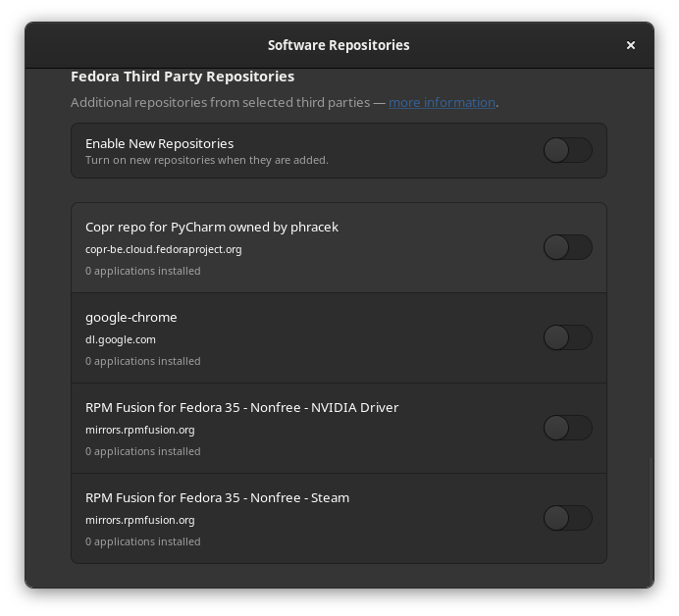679x616 pixels.
Task: Open the 'more information' link
Action: pos(442,103)
